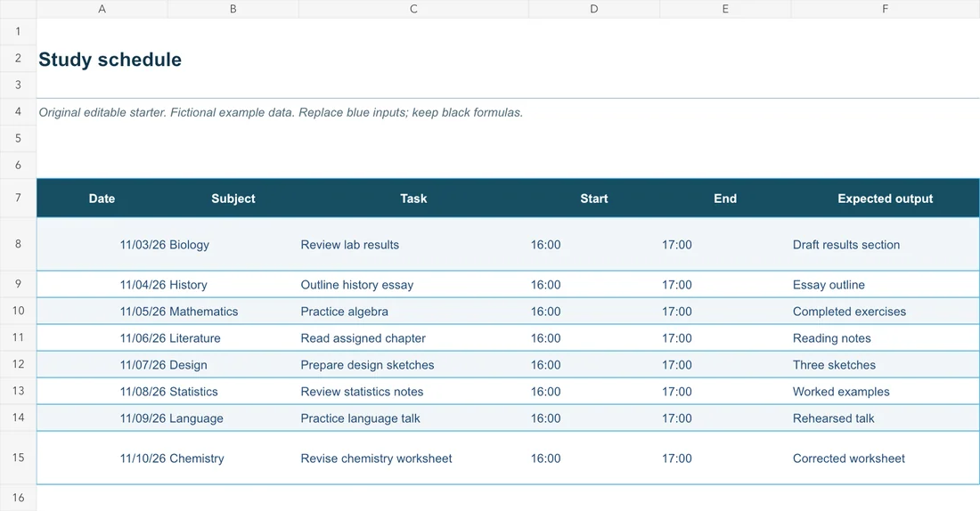
Task: Select the 'Practice algebra' task cell
Action: point(413,312)
